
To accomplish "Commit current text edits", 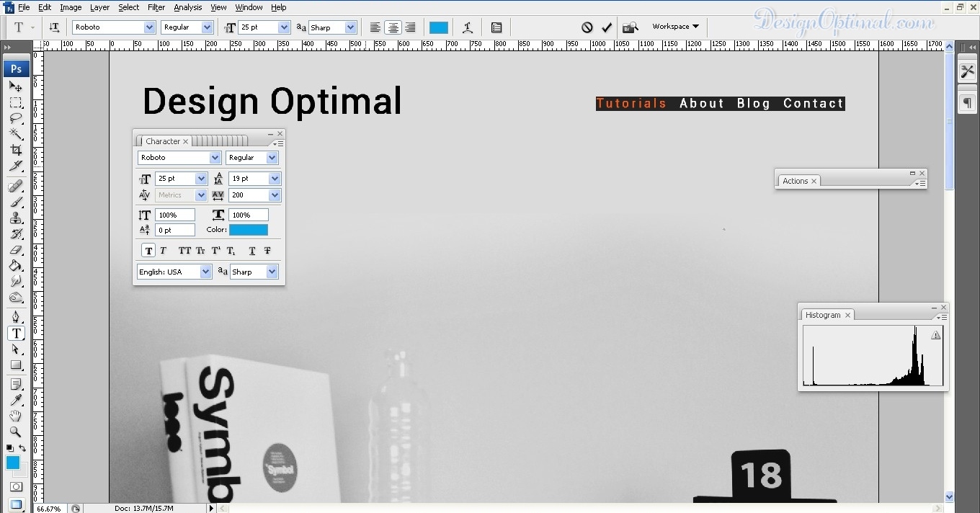I will click(607, 27).
